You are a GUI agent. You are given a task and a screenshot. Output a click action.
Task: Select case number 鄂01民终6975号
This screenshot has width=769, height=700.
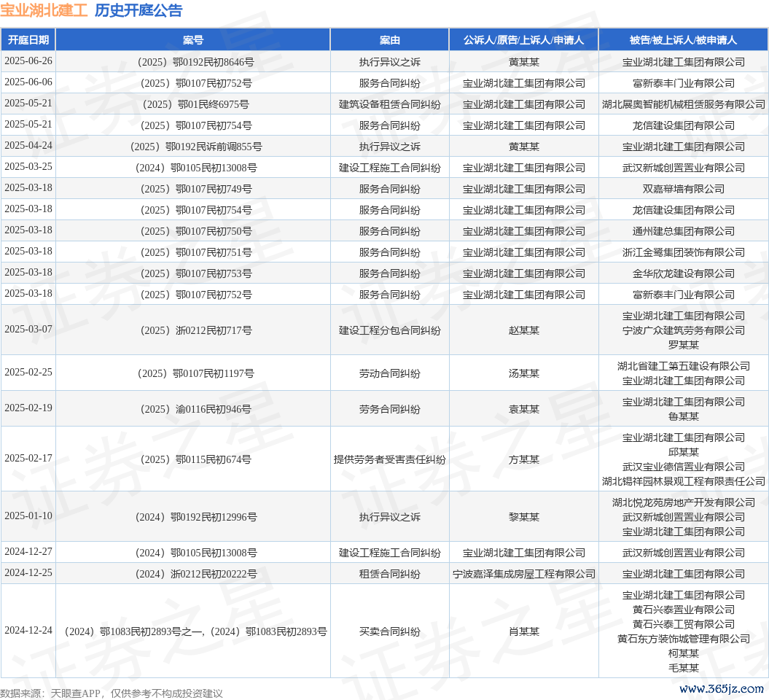coord(195,104)
